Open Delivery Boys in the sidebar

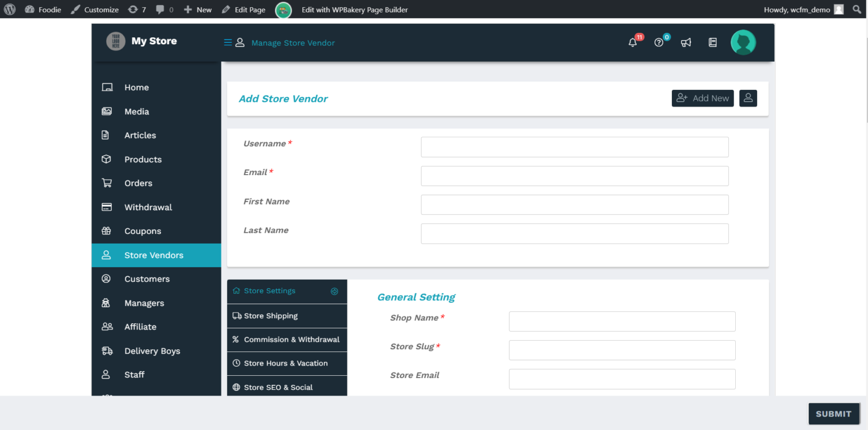click(157, 351)
